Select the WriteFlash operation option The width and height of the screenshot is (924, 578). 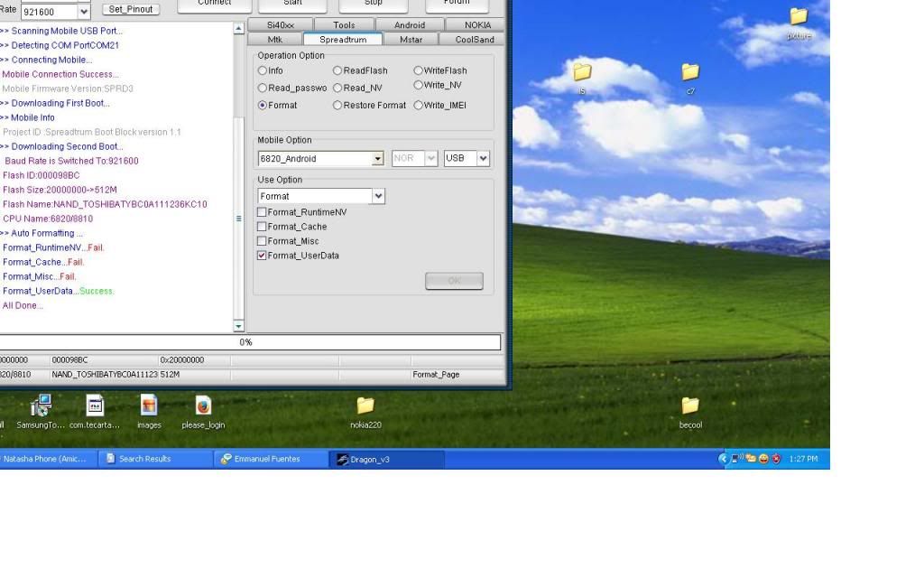418,70
